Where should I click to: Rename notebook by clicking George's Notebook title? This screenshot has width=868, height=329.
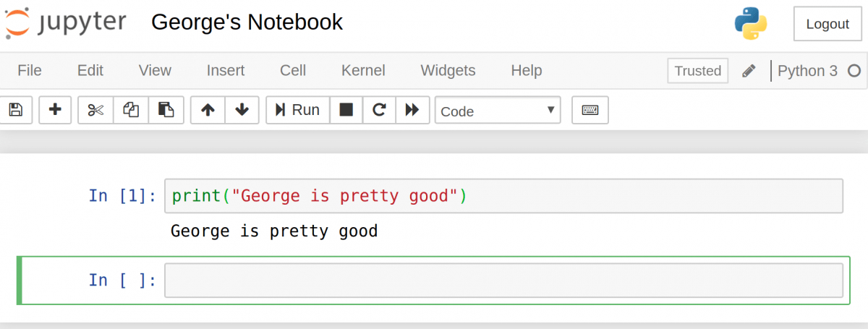pyautogui.click(x=247, y=22)
